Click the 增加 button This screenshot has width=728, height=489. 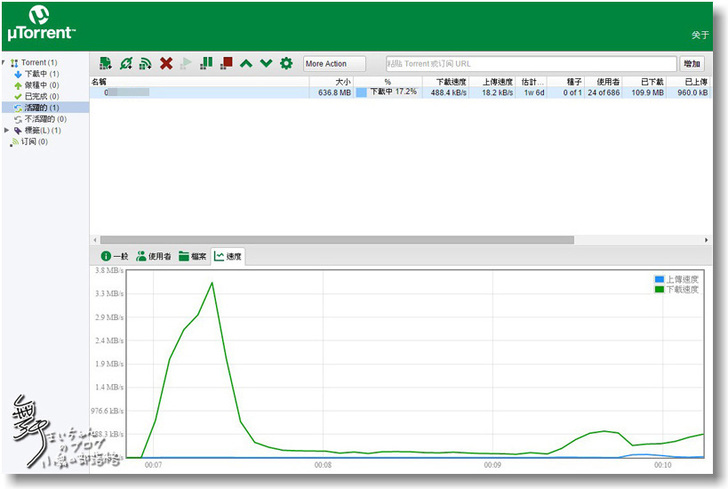[x=691, y=63]
